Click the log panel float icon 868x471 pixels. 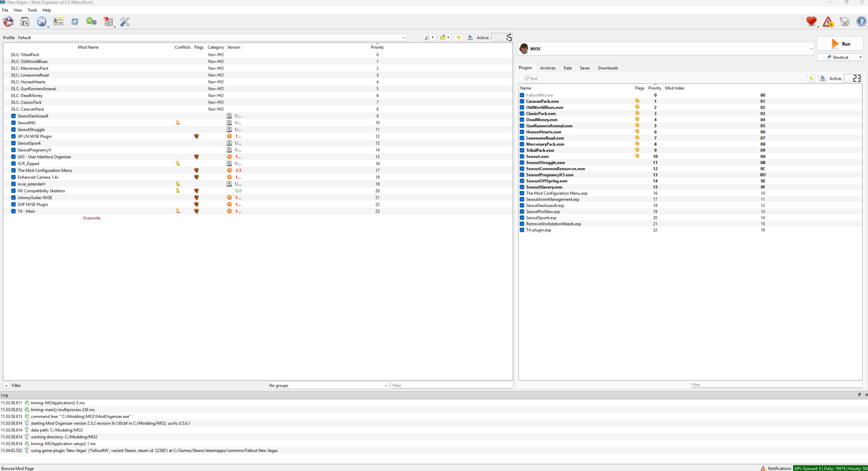[x=859, y=395]
